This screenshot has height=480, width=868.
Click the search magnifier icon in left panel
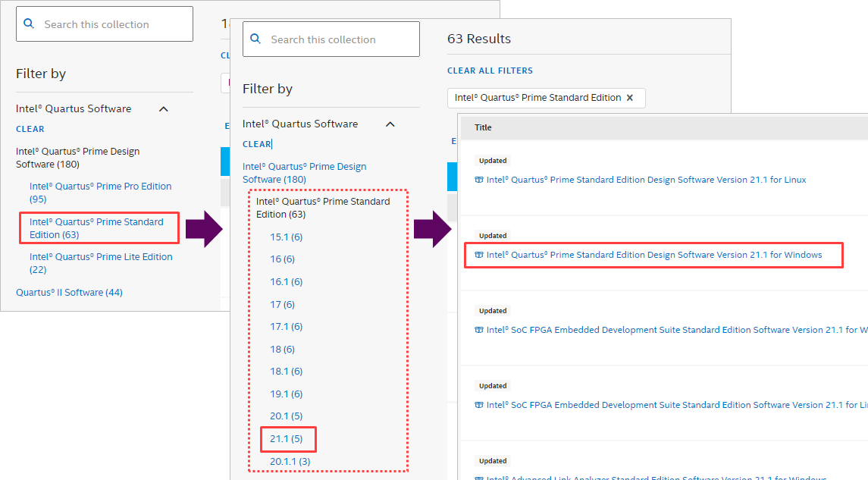coord(29,24)
